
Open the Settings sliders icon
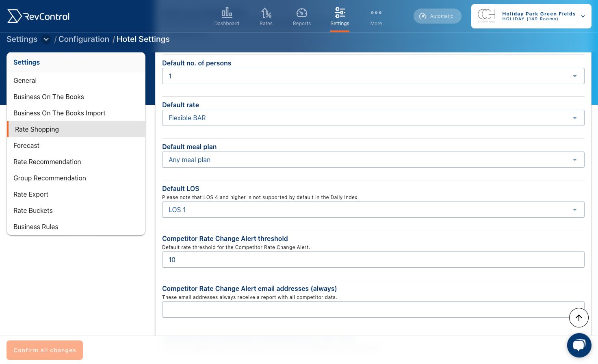click(340, 13)
